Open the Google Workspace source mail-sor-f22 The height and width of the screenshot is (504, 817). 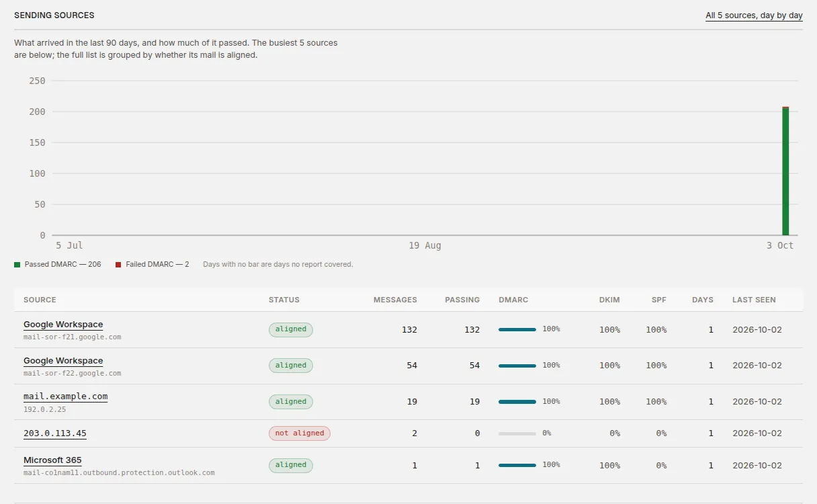(x=63, y=361)
